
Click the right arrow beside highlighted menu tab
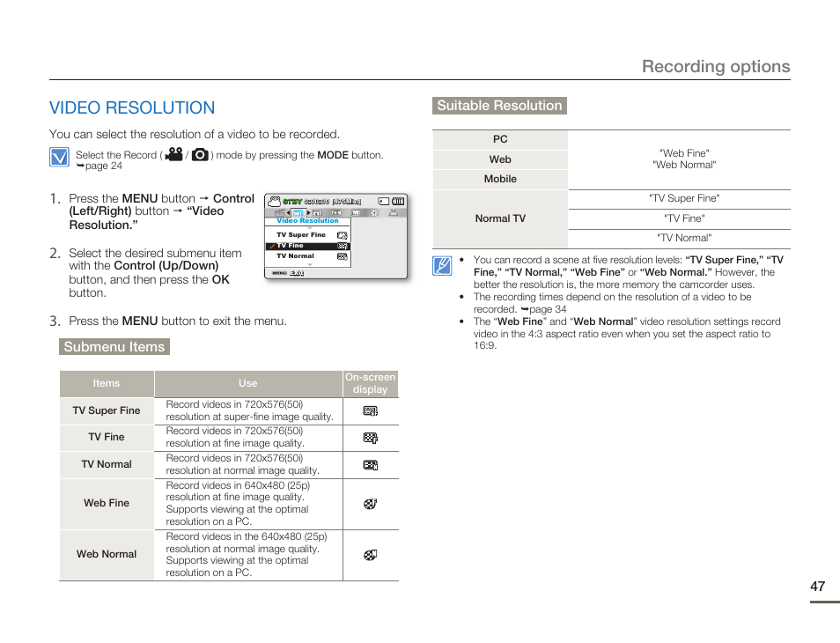308,213
